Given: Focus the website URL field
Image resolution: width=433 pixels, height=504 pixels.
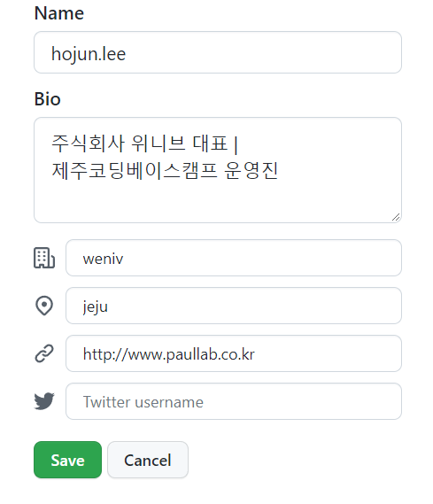Looking at the screenshot, I should point(234,353).
